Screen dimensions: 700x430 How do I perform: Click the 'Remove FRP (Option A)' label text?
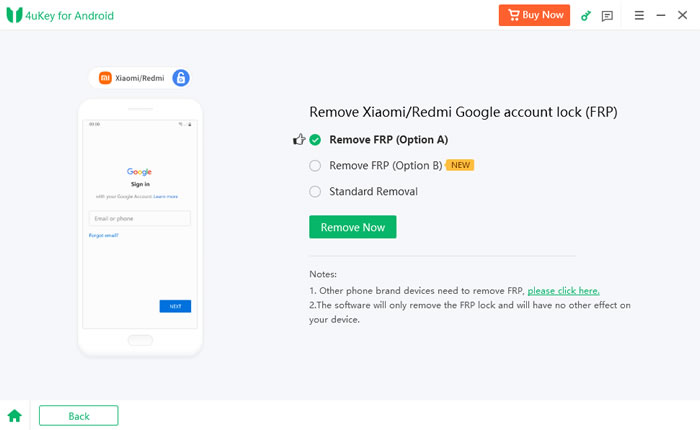coord(388,140)
